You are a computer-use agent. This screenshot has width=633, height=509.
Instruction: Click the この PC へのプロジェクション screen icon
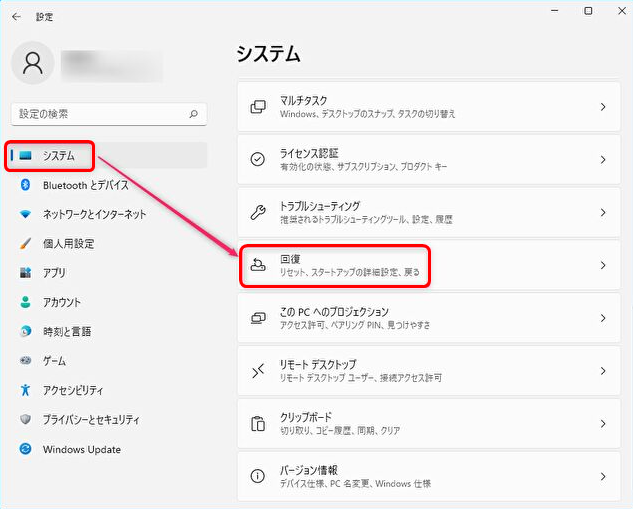pos(258,318)
